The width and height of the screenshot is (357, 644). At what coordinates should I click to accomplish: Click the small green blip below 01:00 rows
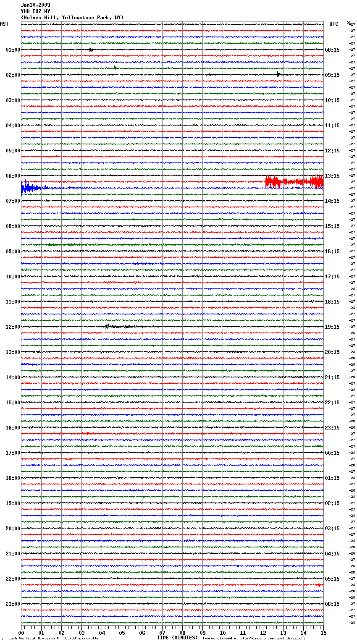coord(115,68)
